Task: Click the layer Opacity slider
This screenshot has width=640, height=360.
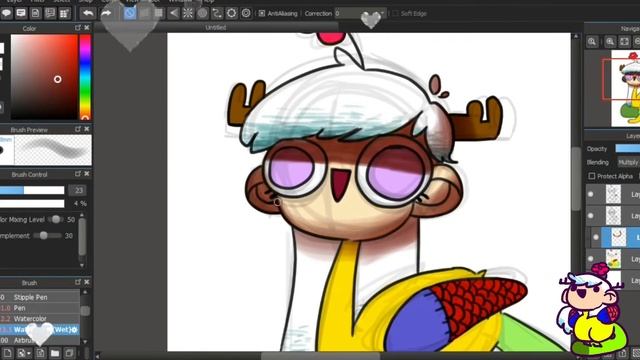Action: 627,149
